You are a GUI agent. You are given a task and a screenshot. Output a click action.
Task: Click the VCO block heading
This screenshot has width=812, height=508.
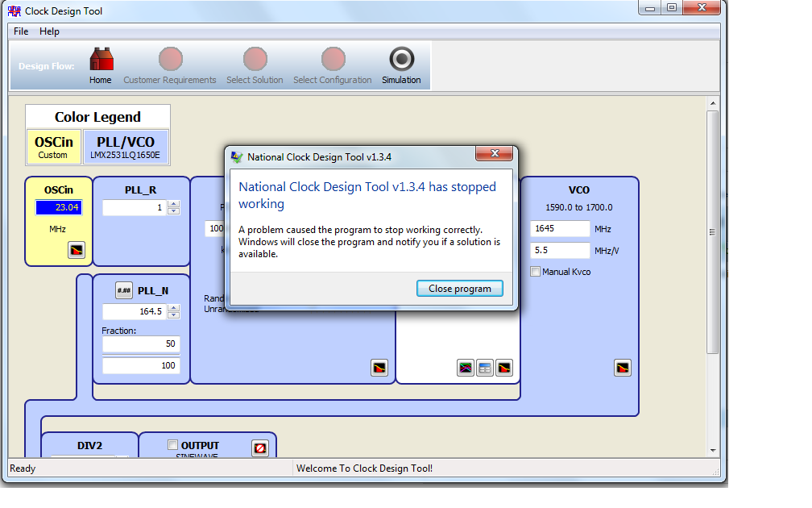579,189
